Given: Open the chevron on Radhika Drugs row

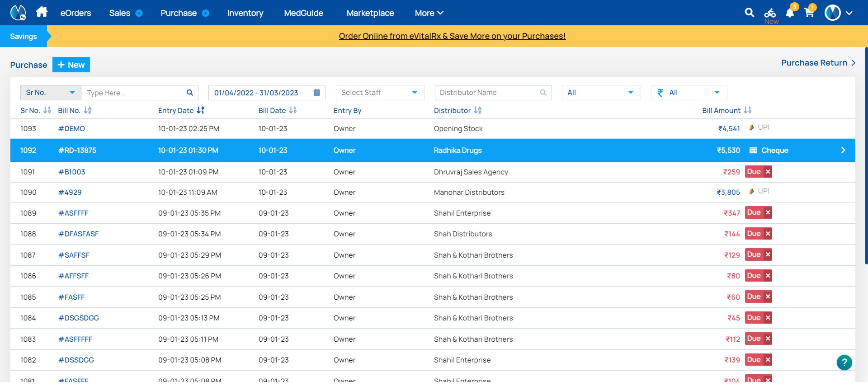Looking at the screenshot, I should point(843,150).
